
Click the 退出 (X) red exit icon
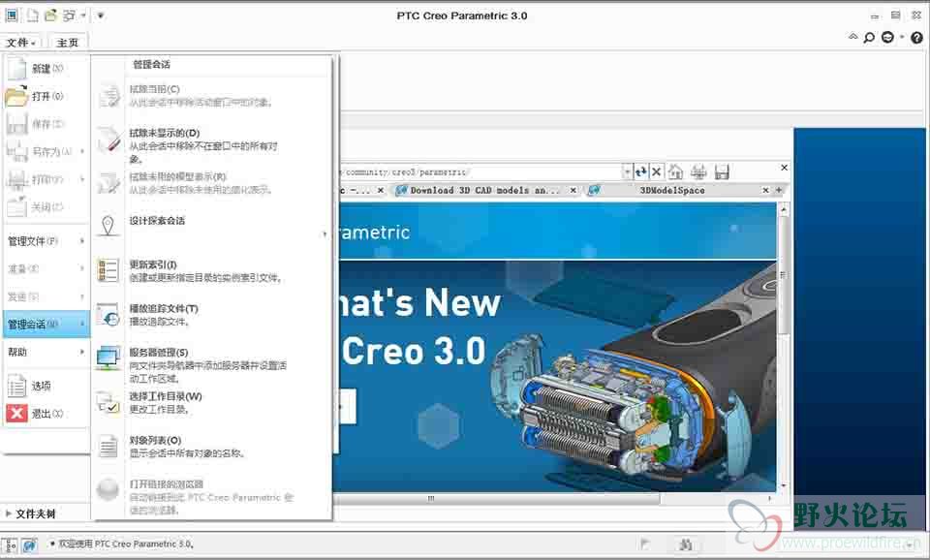point(16,414)
